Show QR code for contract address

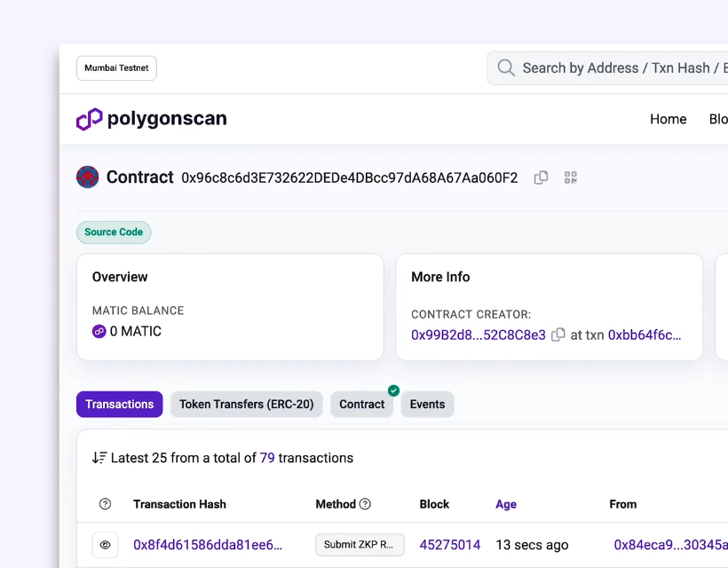[571, 177]
